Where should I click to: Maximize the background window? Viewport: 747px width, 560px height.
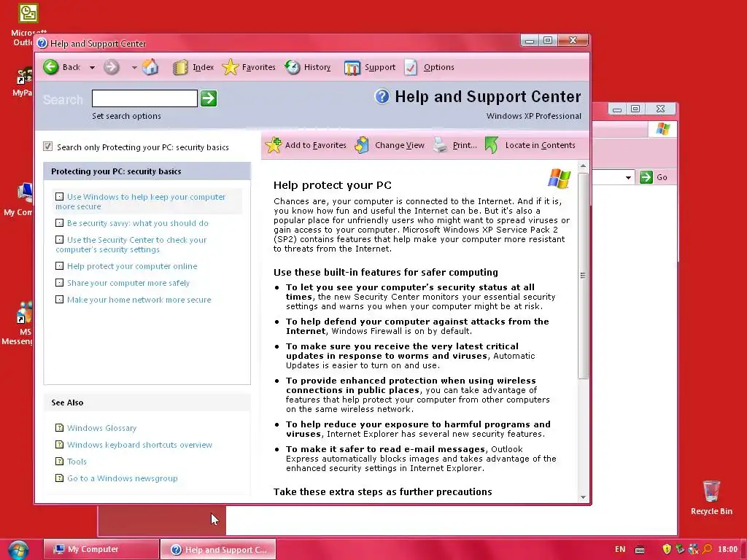click(635, 109)
